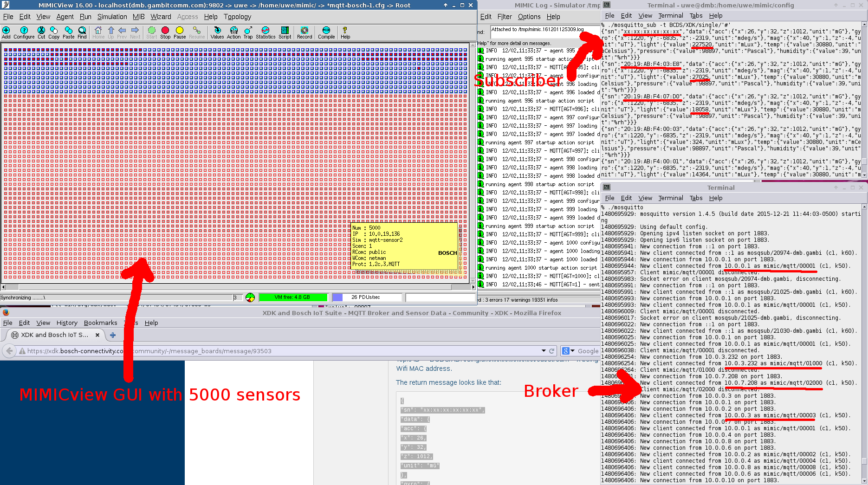Open the Firefox URL history dropdown arrow
The width and height of the screenshot is (868, 485).
pyautogui.click(x=544, y=351)
